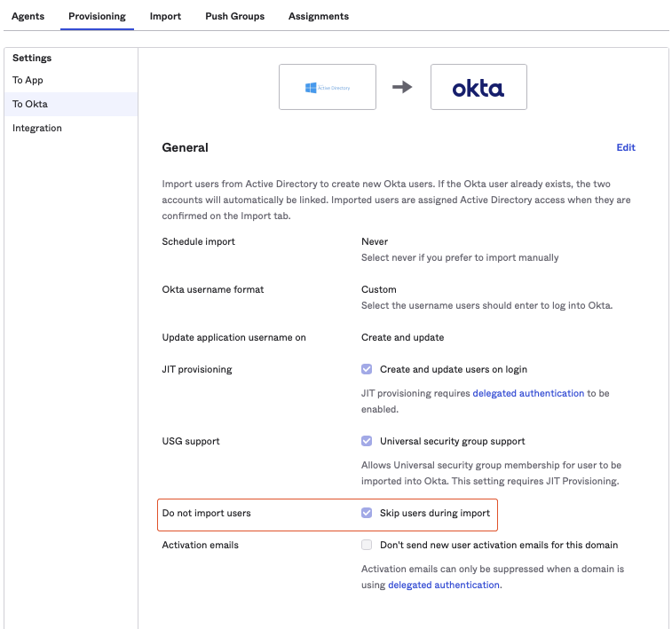
Task: Click Edit next to the General heading
Action: 626,147
